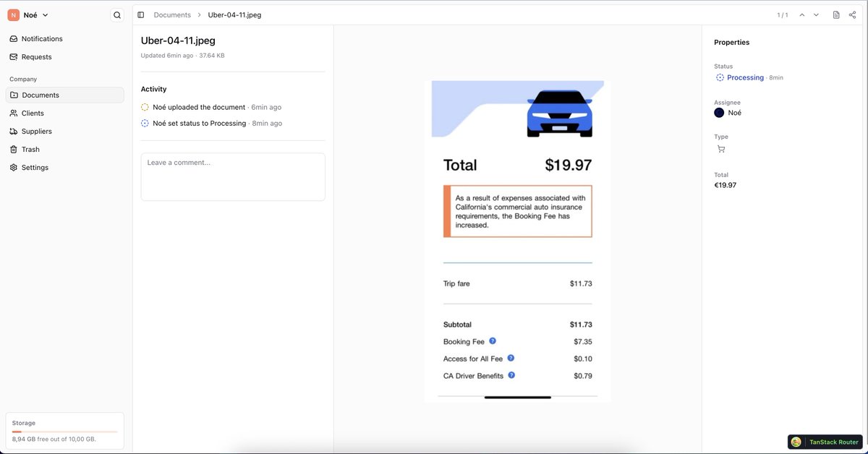Click the Company section label
The image size is (868, 454).
[23, 80]
